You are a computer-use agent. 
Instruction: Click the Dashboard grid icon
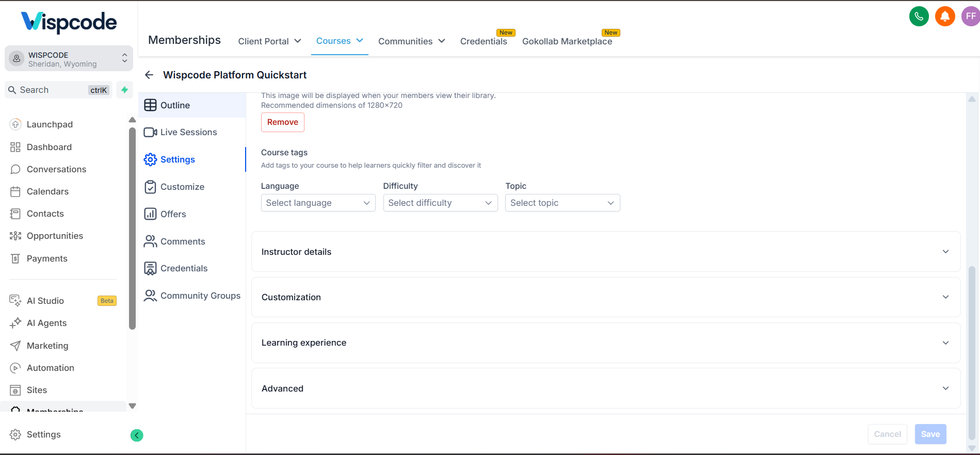(15, 147)
